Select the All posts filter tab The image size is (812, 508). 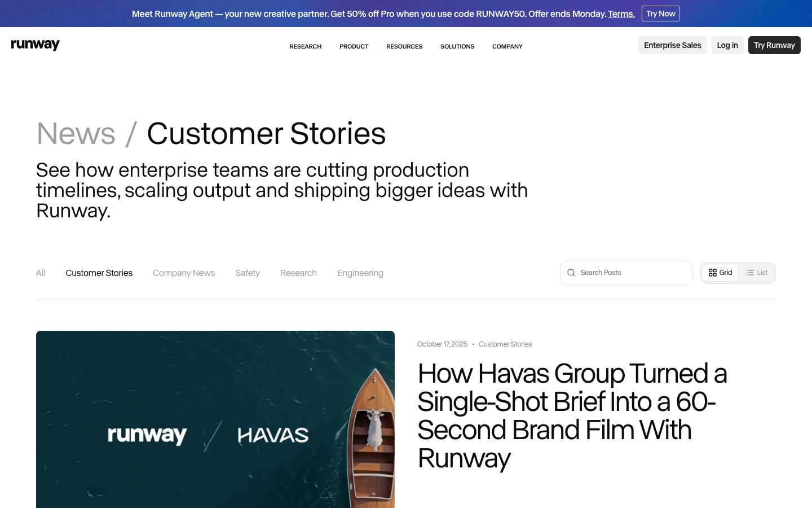41,273
